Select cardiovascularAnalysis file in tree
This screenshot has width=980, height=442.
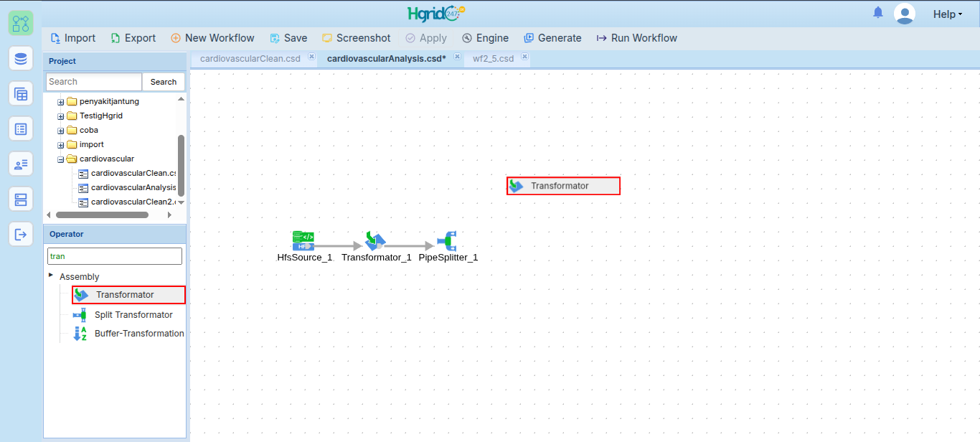(x=133, y=188)
